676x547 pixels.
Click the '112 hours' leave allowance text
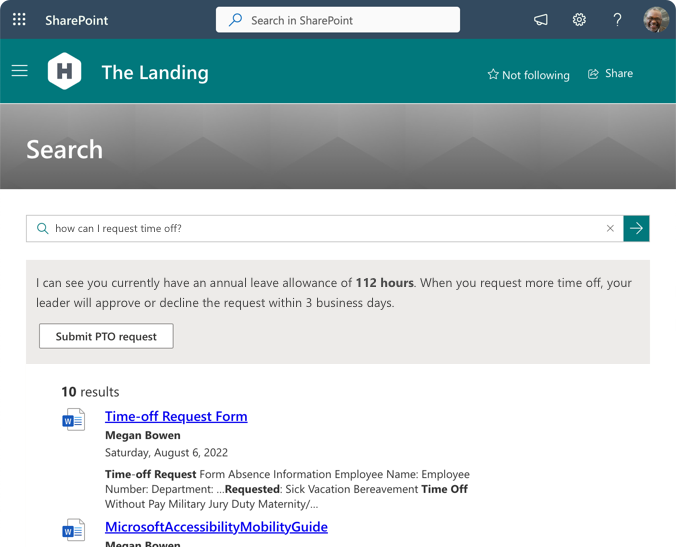(385, 283)
